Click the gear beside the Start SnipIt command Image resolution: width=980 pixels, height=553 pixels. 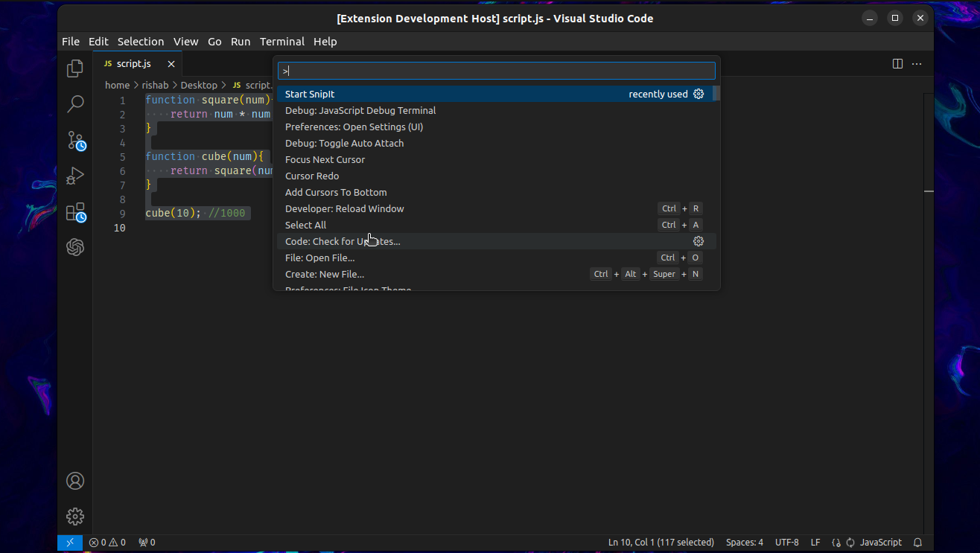click(x=698, y=94)
